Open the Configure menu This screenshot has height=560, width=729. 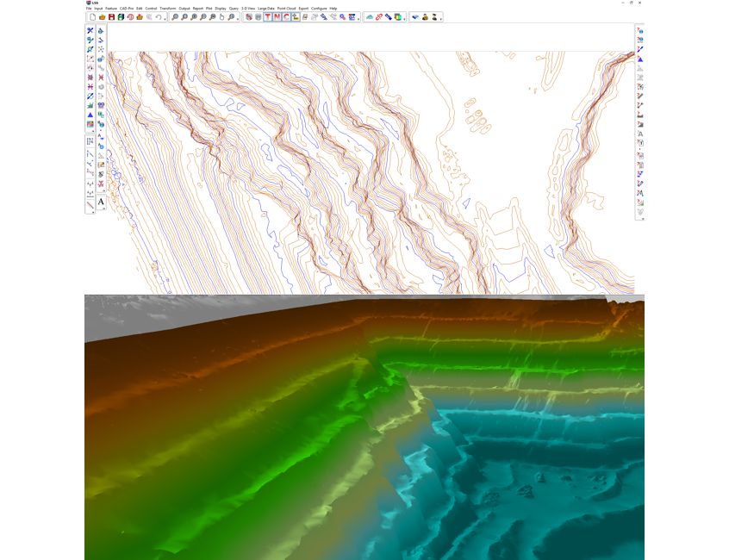pyautogui.click(x=319, y=9)
